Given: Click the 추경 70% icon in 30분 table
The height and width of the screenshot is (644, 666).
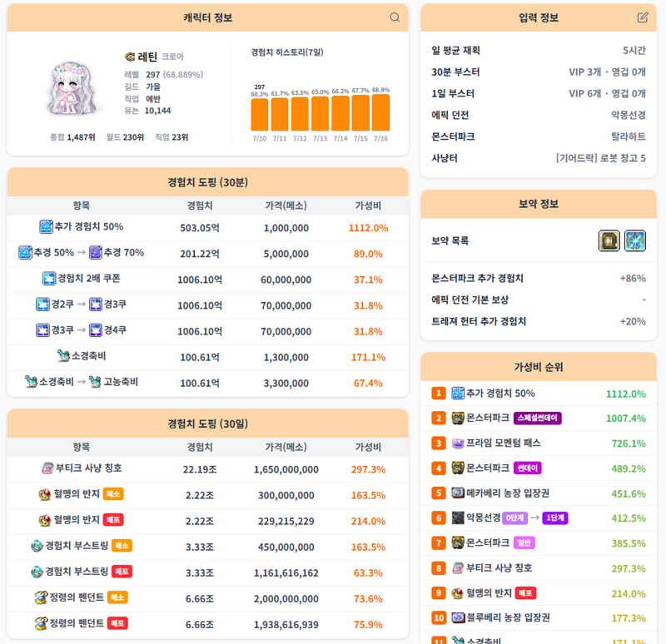Looking at the screenshot, I should (x=96, y=253).
